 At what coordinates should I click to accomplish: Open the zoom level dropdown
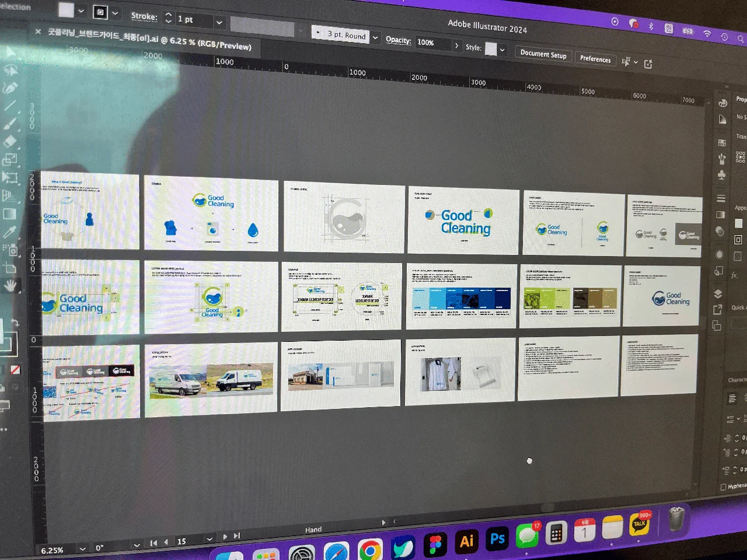tap(82, 548)
